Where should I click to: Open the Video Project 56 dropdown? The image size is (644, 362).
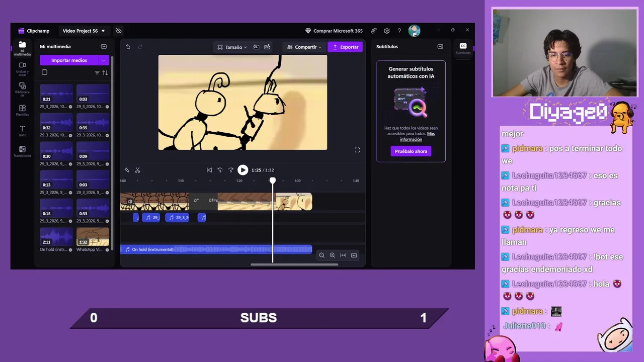click(x=84, y=31)
